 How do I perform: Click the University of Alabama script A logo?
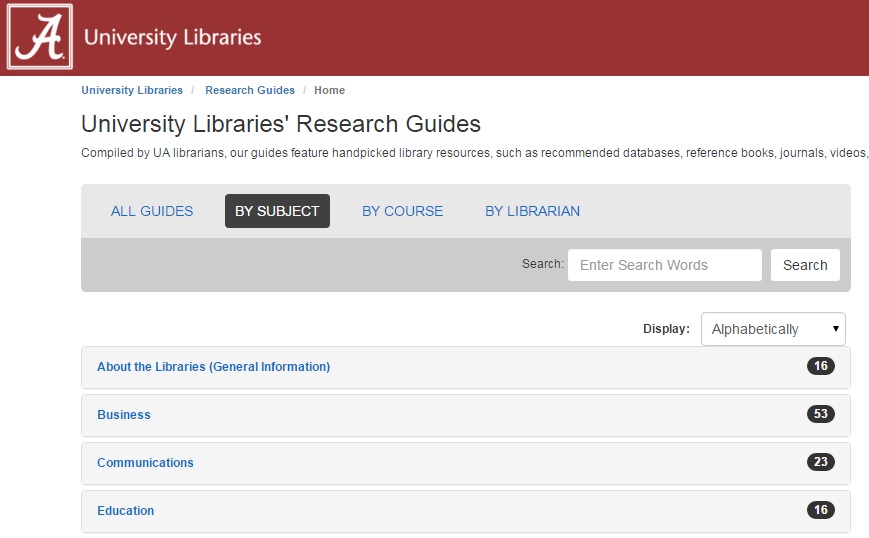tap(39, 37)
